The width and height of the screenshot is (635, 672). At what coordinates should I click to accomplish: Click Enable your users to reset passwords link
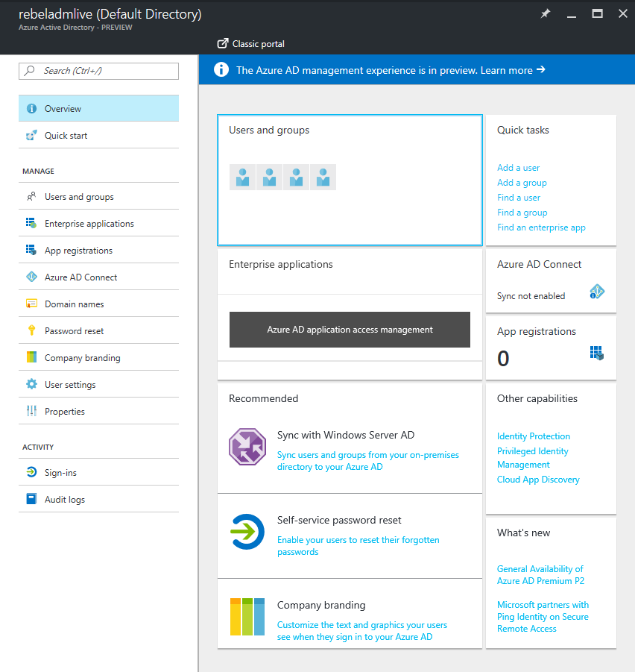point(358,545)
